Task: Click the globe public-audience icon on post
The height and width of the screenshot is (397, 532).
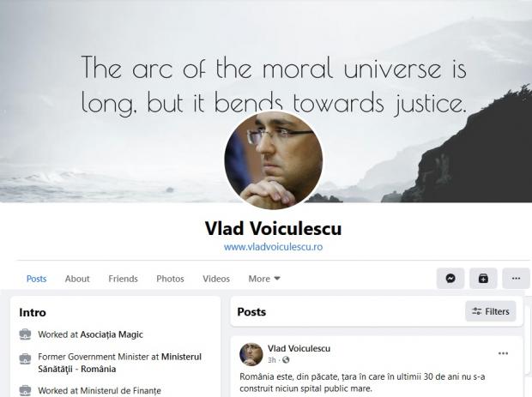Action: click(x=286, y=360)
